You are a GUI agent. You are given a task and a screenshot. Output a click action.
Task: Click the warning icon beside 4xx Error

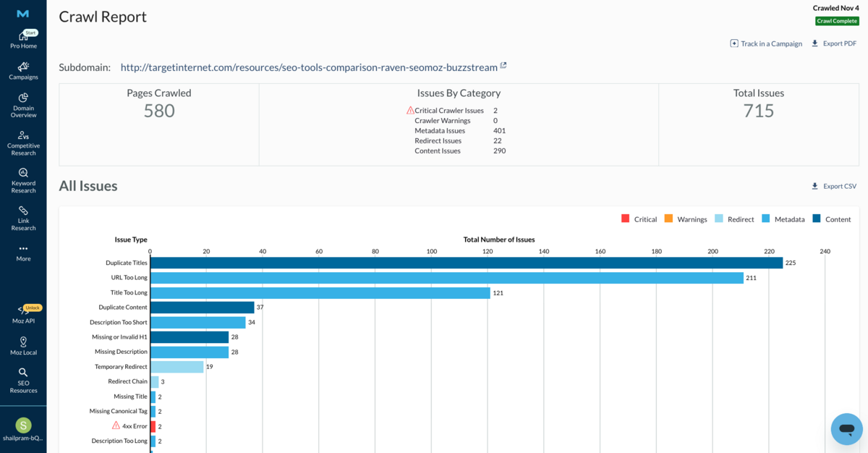point(116,426)
